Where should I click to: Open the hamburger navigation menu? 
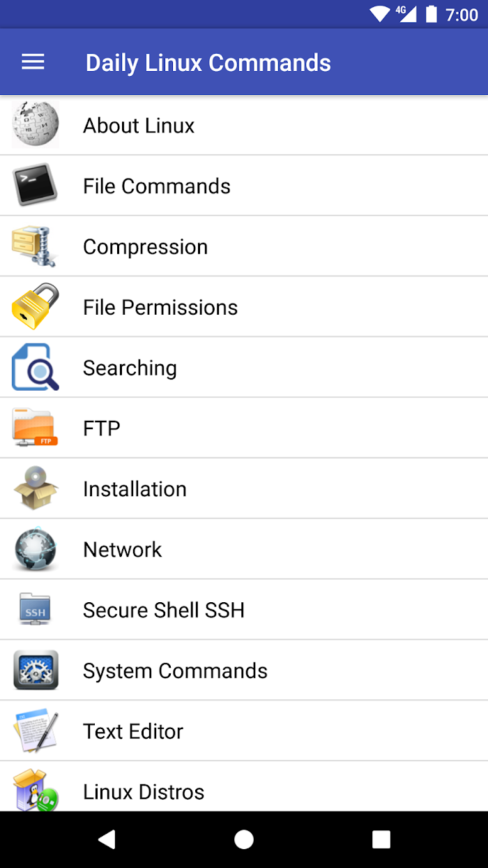33,62
